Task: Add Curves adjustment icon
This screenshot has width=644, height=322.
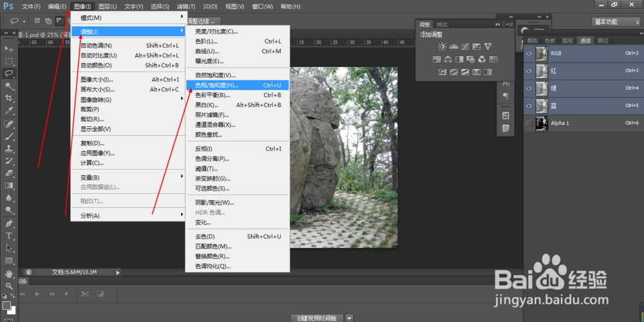Action: (465, 46)
